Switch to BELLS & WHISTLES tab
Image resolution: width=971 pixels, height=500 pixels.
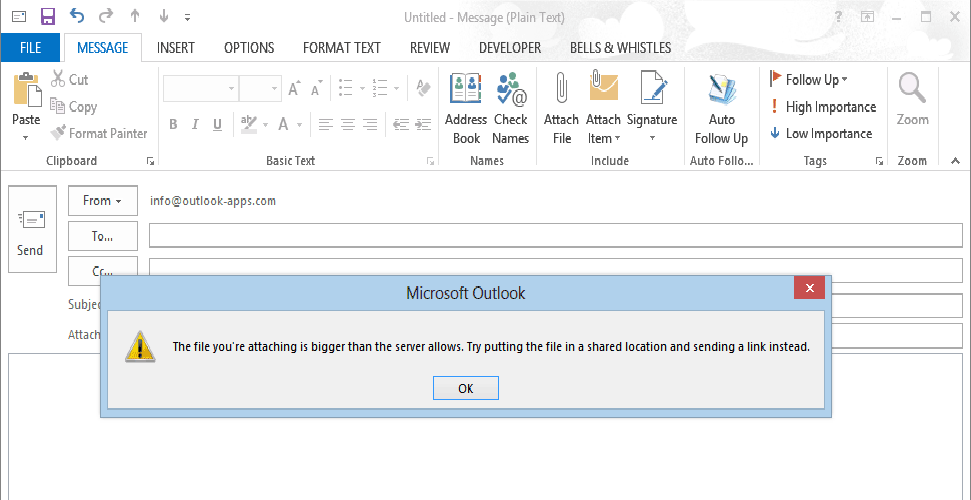(620, 48)
